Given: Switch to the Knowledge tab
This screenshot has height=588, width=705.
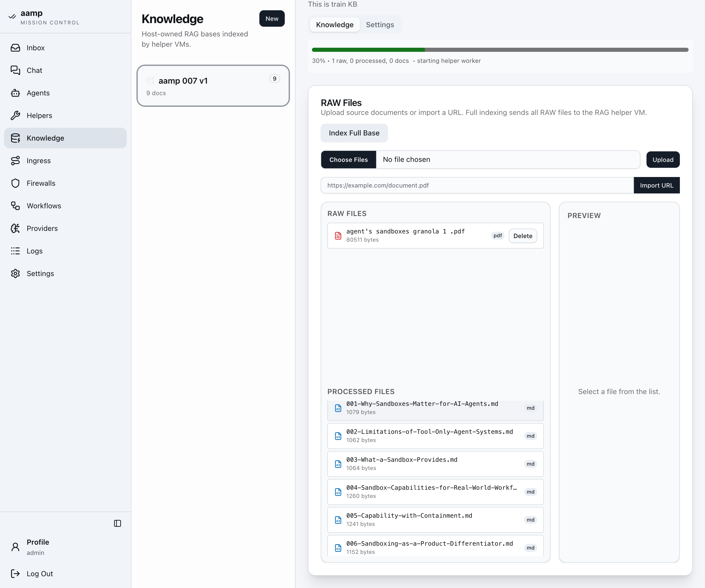Looking at the screenshot, I should point(335,25).
